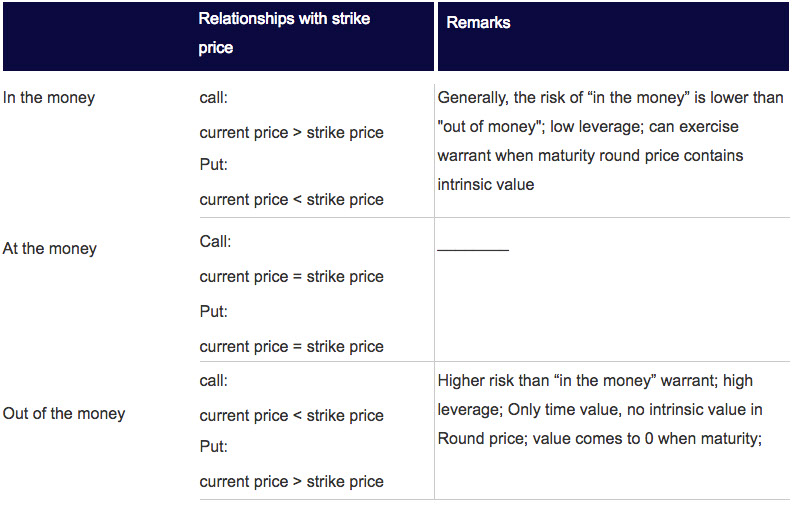This screenshot has height=506, width=793.
Task: Click the blank underline in At the money remarks
Action: (473, 249)
